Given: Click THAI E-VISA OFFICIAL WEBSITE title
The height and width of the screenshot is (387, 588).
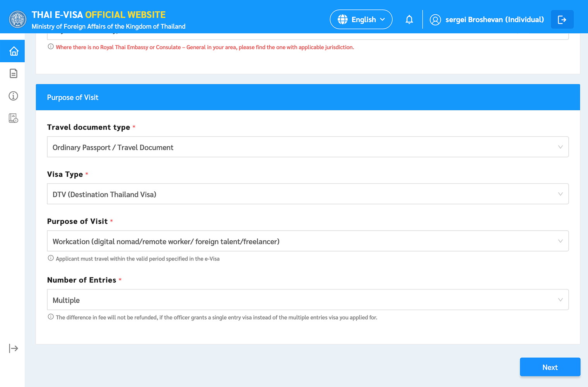Looking at the screenshot, I should (x=99, y=15).
